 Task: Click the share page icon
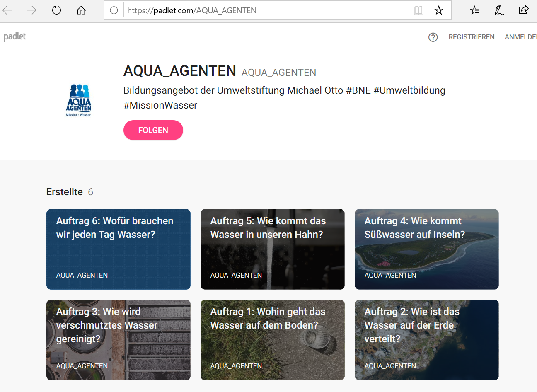524,10
